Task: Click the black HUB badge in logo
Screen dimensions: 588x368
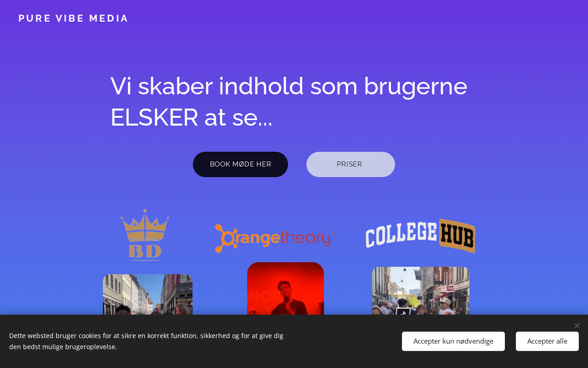Action: 457,236
